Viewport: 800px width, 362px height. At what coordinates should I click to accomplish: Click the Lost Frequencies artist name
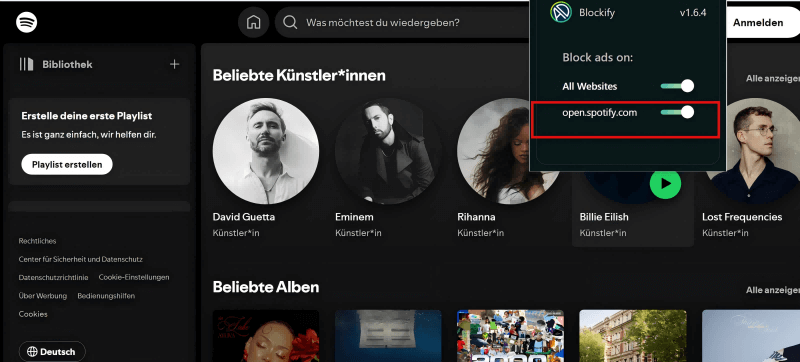[x=742, y=217]
